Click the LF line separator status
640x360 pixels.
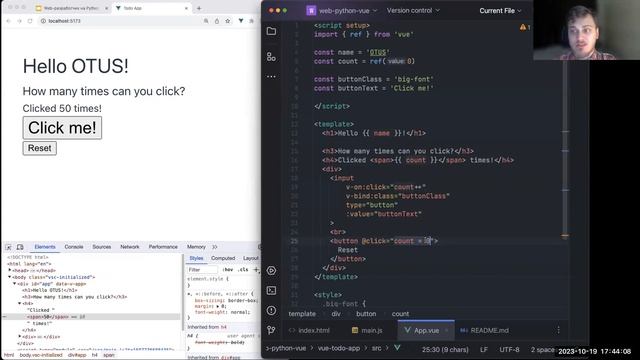pyautogui.click(x=484, y=349)
